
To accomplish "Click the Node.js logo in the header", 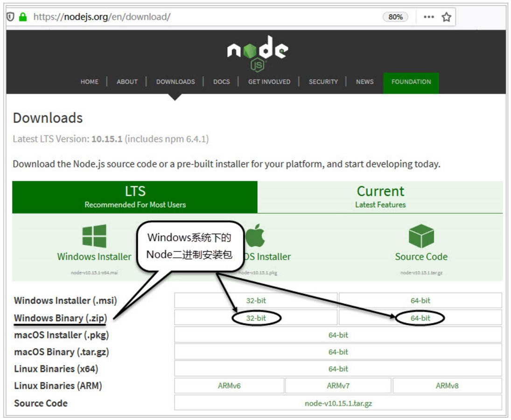I will point(258,53).
